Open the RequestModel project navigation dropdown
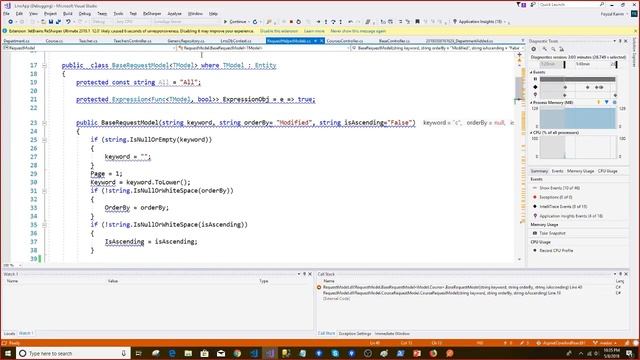 click(x=89, y=48)
